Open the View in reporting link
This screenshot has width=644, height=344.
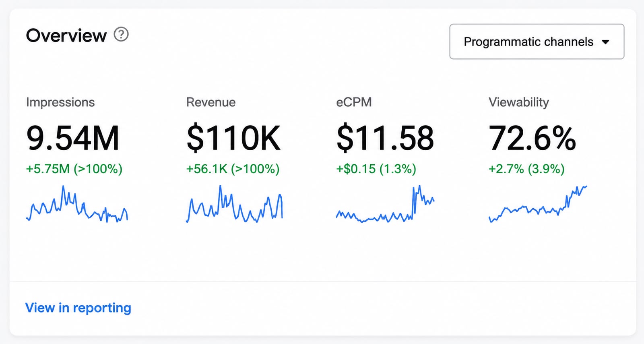(78, 308)
